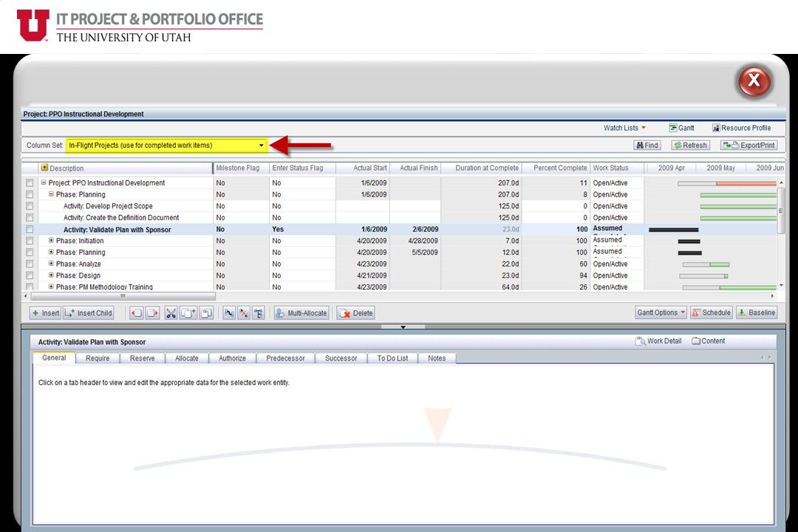The height and width of the screenshot is (532, 798).
Task: Click the Actual Start column header
Action: (x=363, y=168)
